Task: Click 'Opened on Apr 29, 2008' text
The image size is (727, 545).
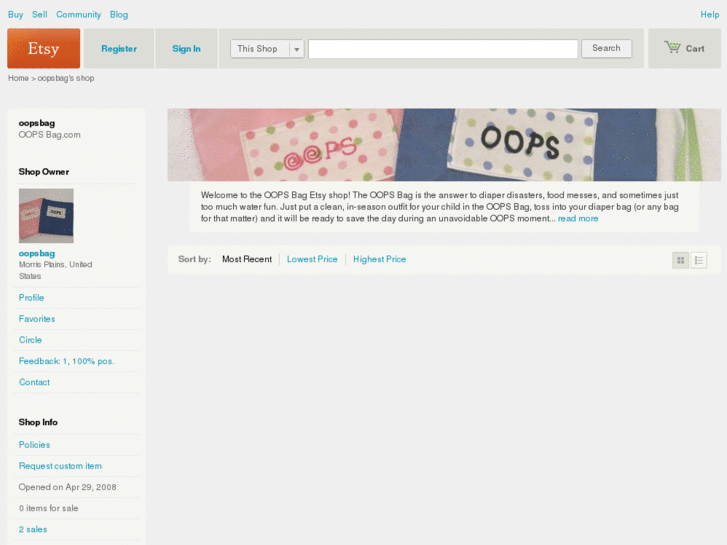Action: coord(67,487)
